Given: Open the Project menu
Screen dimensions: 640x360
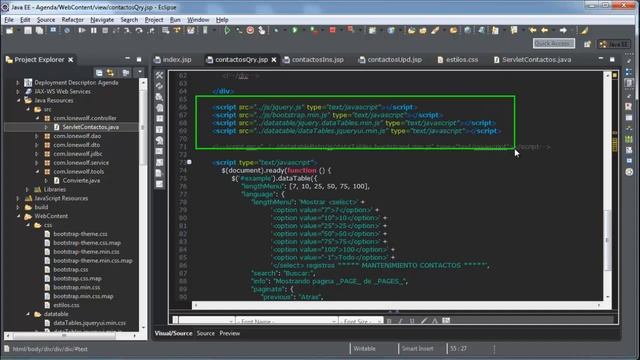Looking at the screenshot, I should [154, 20].
